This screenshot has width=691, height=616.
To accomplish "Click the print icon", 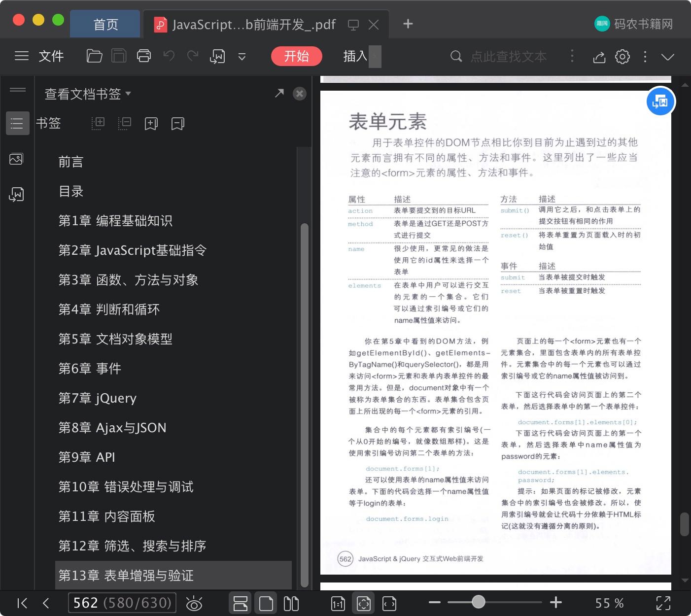I will (143, 56).
